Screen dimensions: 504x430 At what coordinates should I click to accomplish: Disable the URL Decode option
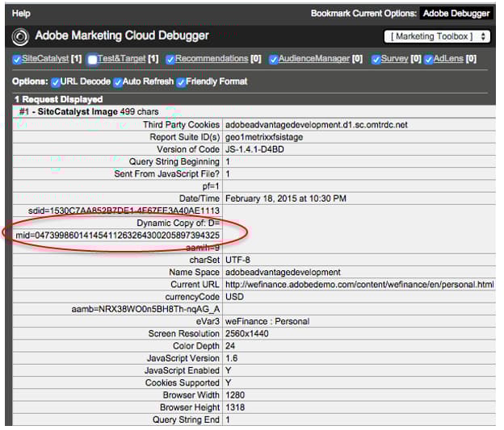(56, 82)
